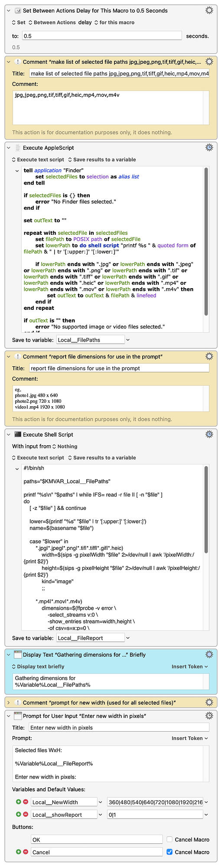Add a button after Cancel with green plus

pyautogui.click(x=18, y=852)
